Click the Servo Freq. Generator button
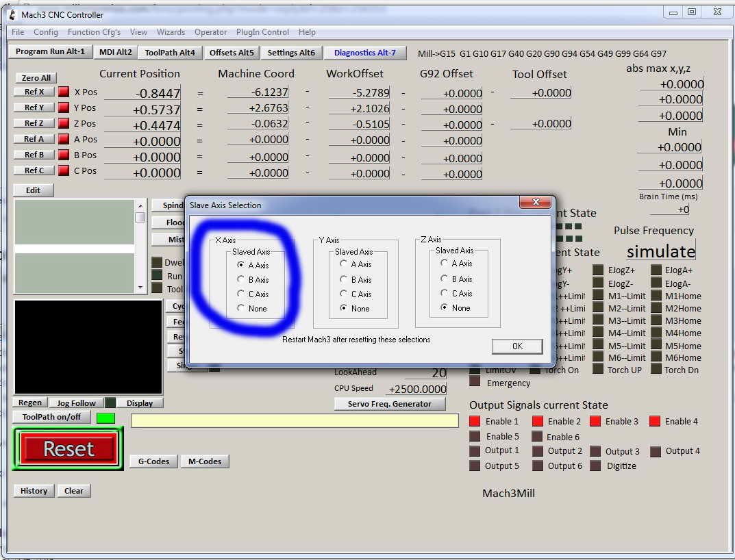Viewport: 735px width, 560px height. click(x=390, y=404)
